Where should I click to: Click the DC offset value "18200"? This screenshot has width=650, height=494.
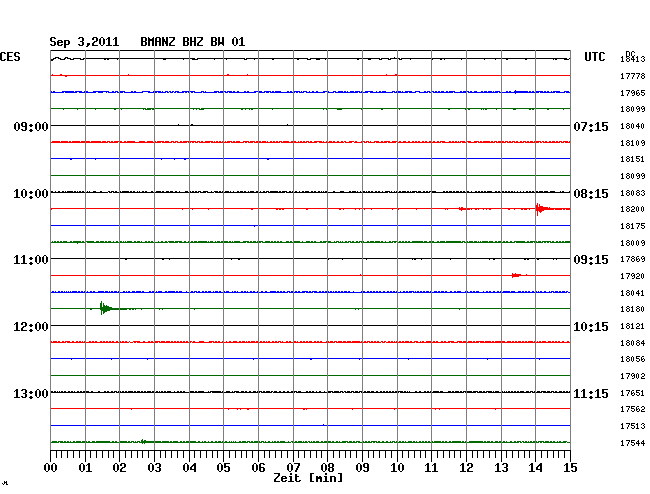pos(633,209)
